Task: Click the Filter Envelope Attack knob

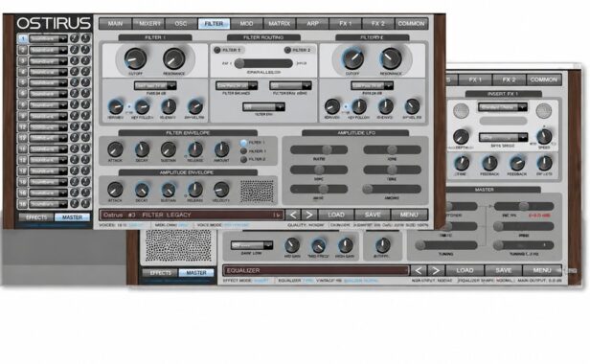Action: [115, 149]
